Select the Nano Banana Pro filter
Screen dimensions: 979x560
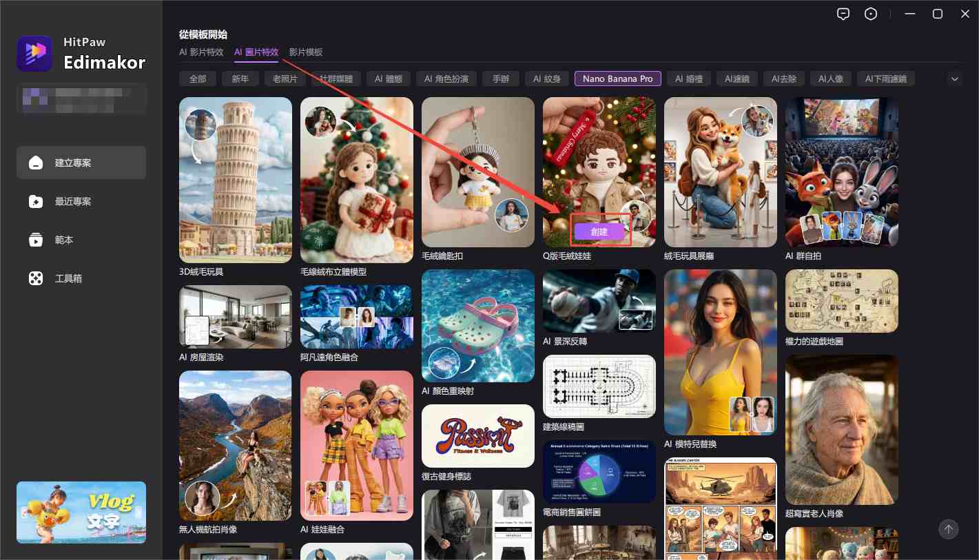tap(617, 79)
